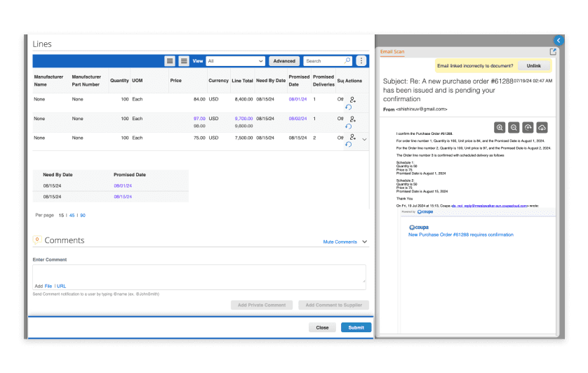588x373 pixels.
Task: Click promised date 08/02/24 in second line
Action: click(298, 119)
